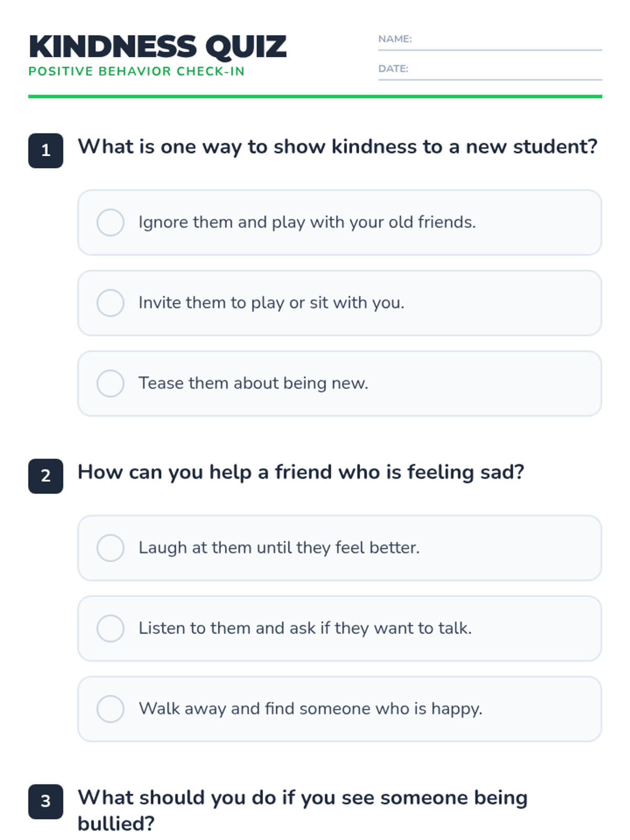
Task: Select 'Invite them to play or sit' radio
Action: coord(110,303)
